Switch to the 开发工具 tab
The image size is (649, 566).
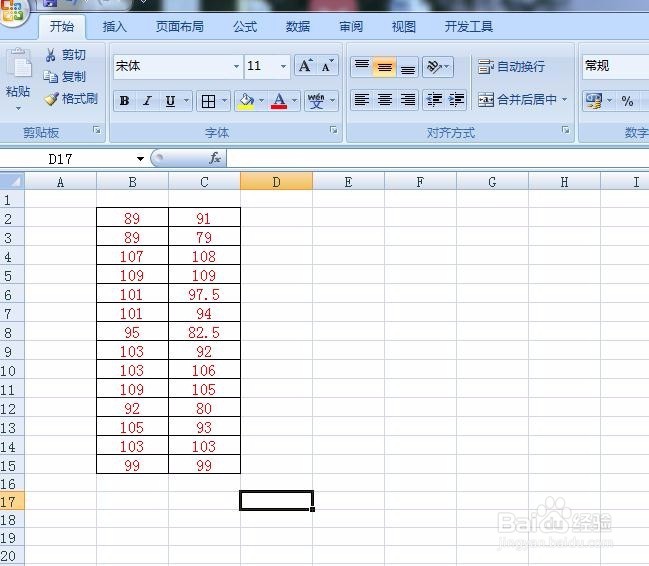tap(469, 27)
